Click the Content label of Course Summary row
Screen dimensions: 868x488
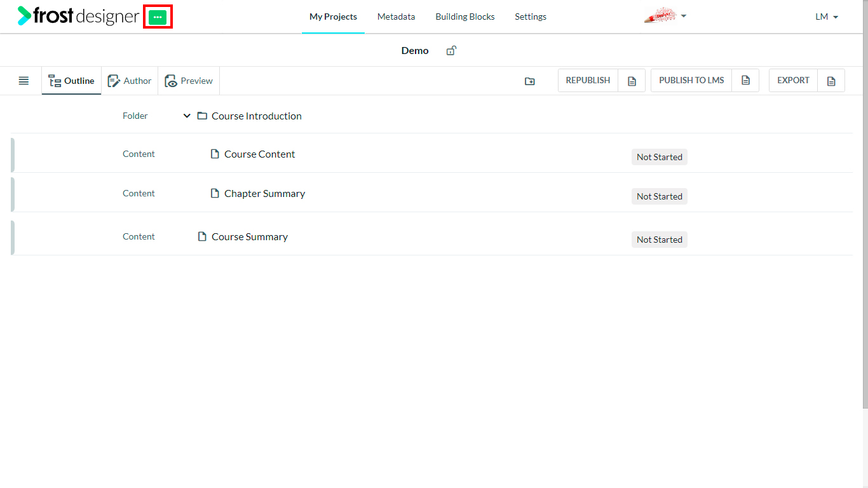click(x=139, y=236)
